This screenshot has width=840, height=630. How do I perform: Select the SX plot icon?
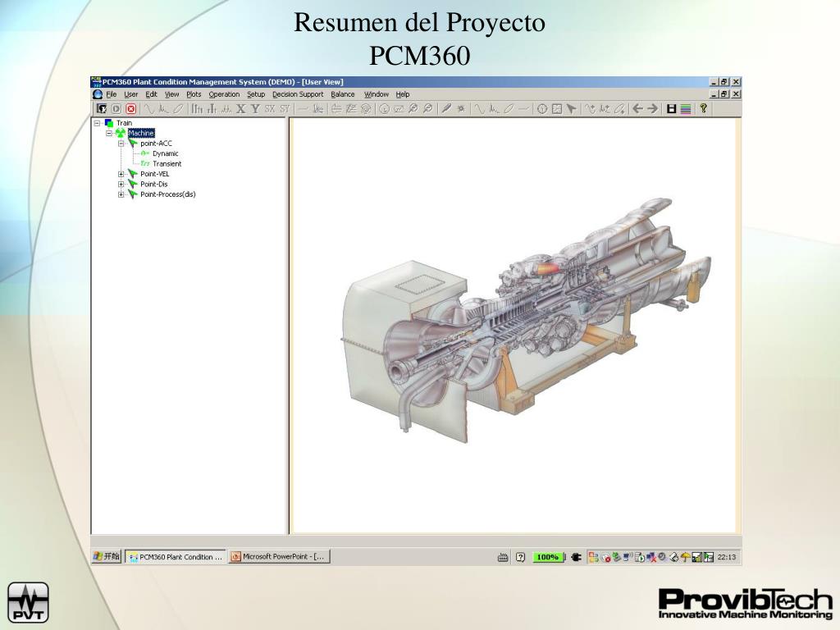click(270, 109)
